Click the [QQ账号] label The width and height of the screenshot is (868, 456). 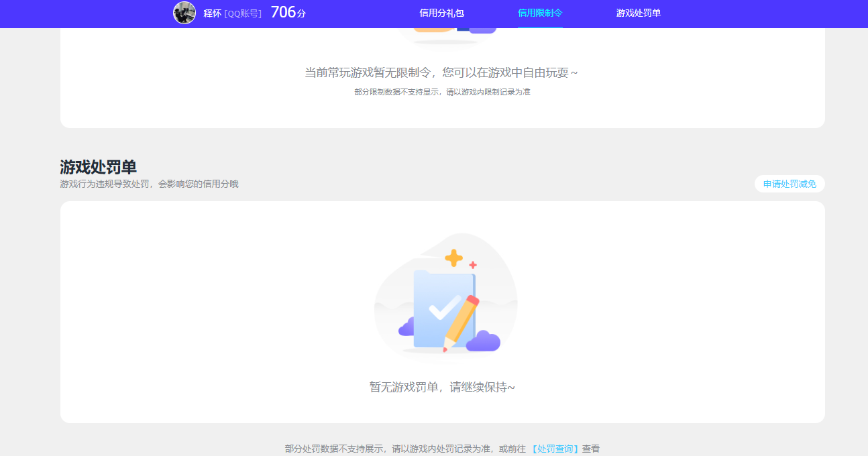tap(243, 13)
